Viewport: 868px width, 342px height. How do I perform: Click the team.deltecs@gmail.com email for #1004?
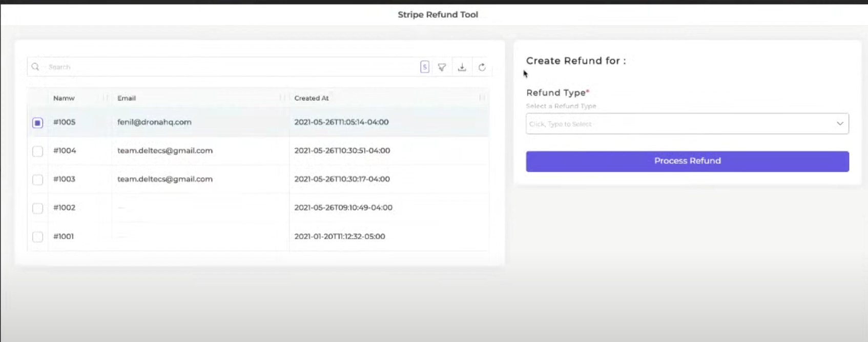click(164, 151)
